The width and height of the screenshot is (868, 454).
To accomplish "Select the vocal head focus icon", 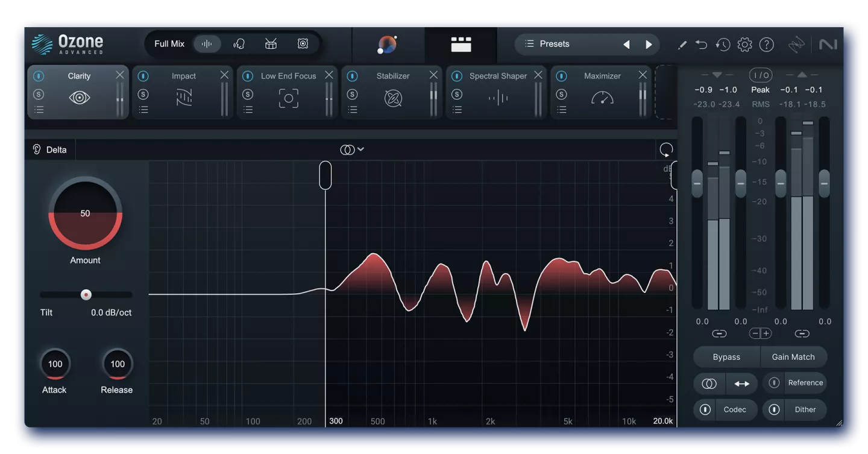I will coord(239,44).
